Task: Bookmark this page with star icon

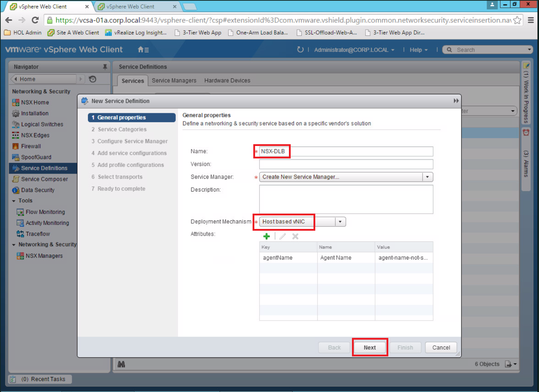Action: tap(517, 20)
